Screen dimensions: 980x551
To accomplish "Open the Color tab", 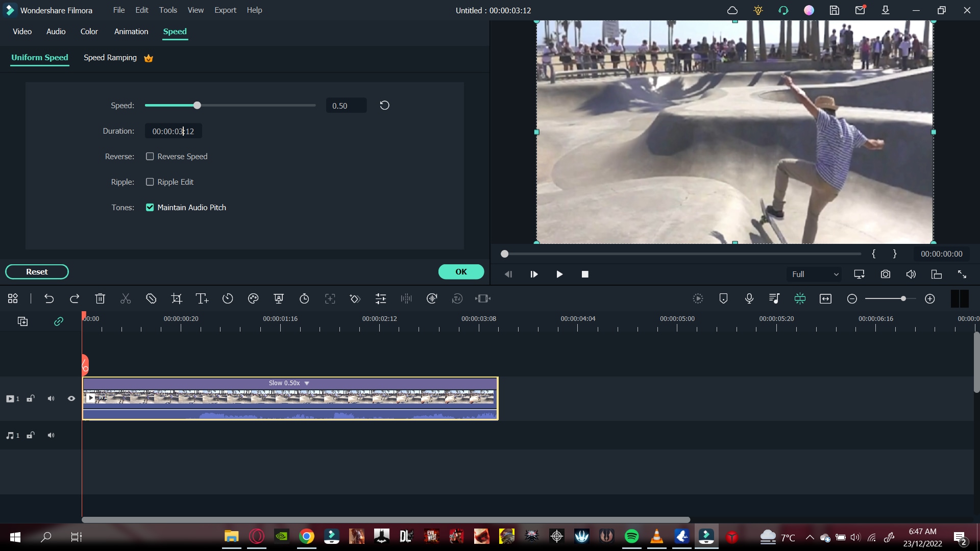I will click(89, 32).
